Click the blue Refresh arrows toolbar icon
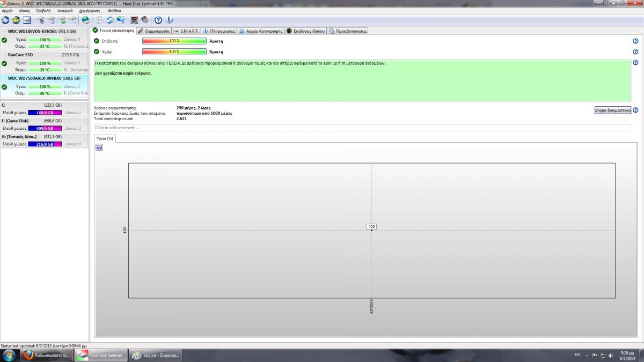The width and height of the screenshot is (644, 362). (x=5, y=20)
